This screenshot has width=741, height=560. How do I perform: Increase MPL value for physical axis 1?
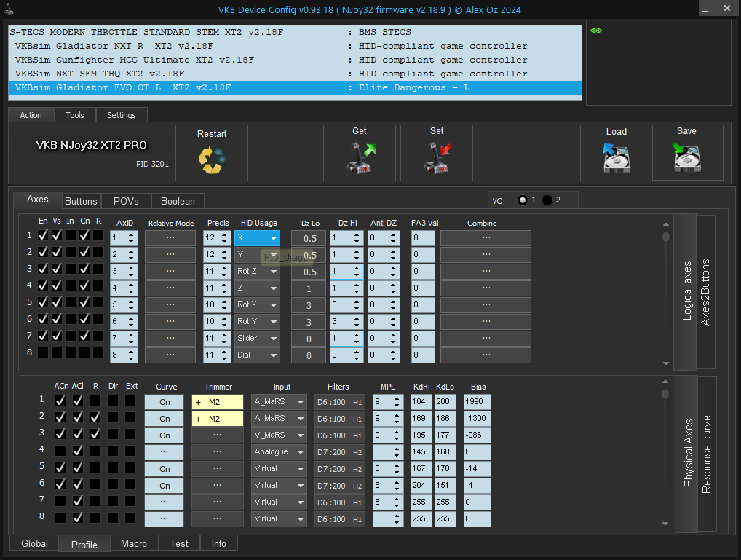pyautogui.click(x=397, y=399)
